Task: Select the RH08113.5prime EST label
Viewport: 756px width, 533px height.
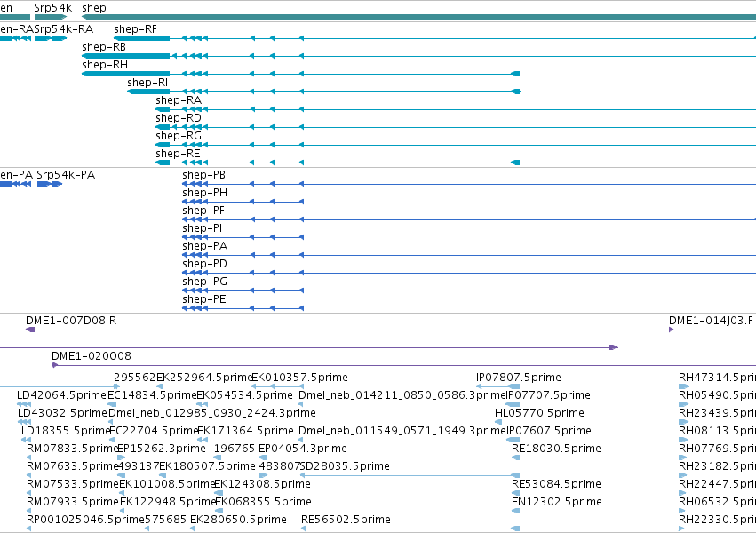Action: pos(717,431)
